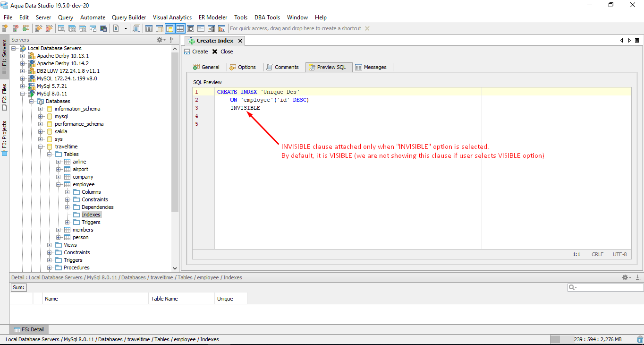Click the magnifier in detail filter field
Screen dimensions: 644x345
click(x=573, y=287)
